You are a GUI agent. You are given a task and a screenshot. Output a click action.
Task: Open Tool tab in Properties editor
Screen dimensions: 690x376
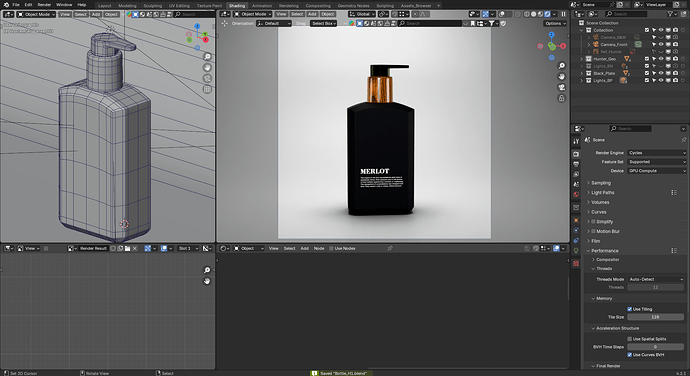coord(576,141)
